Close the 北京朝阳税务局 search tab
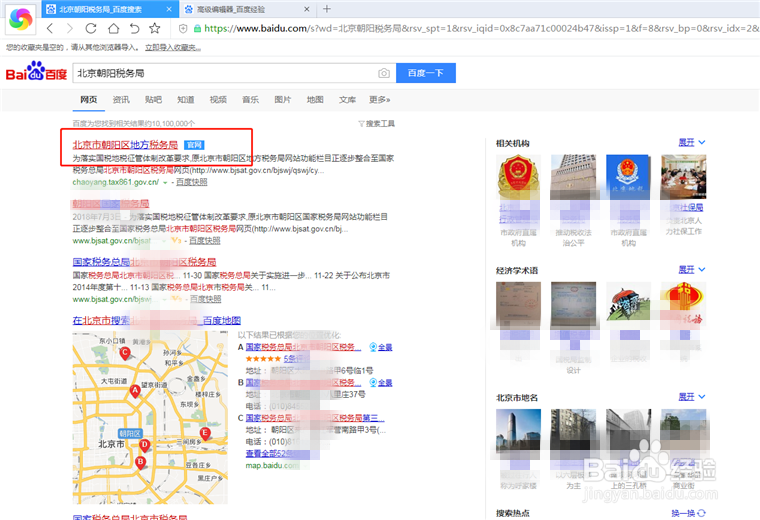Screen dimensions: 760x520 169,9
